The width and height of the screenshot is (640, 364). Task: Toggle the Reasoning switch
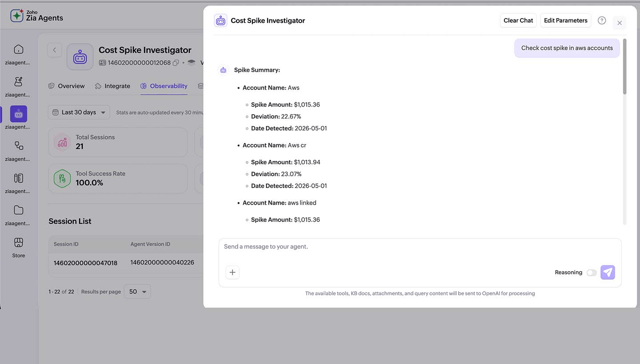pos(592,273)
